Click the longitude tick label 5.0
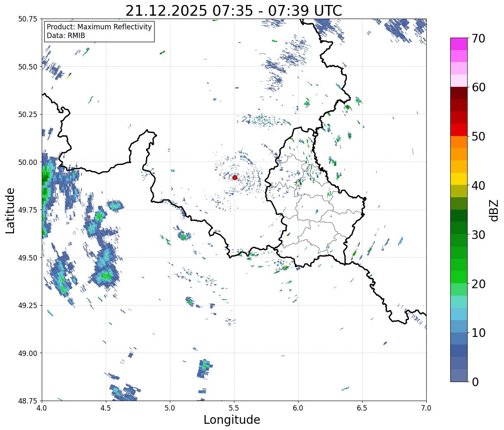The height and width of the screenshot is (430, 504). pyautogui.click(x=170, y=408)
